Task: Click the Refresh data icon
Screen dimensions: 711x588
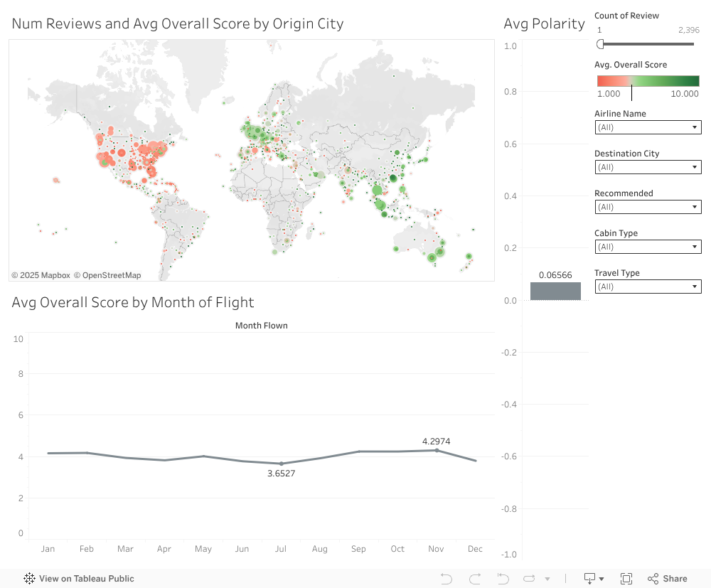Action: (x=530, y=579)
